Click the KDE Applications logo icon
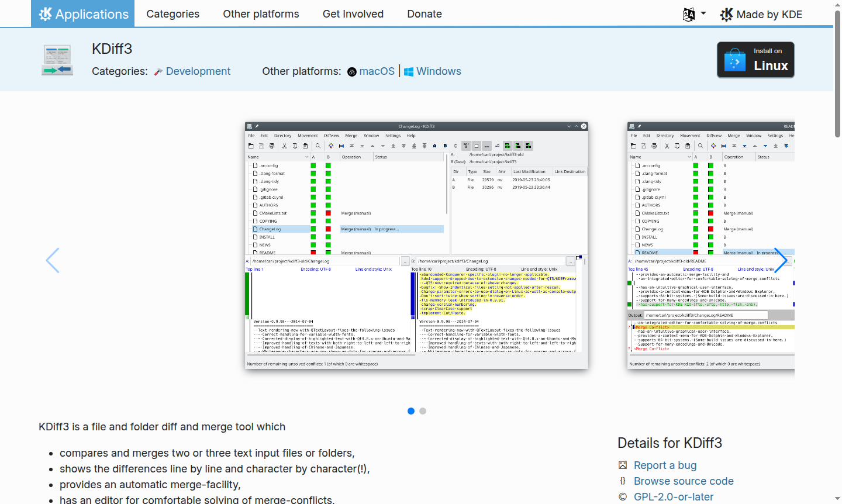Image resolution: width=842 pixels, height=504 pixels. (45, 14)
